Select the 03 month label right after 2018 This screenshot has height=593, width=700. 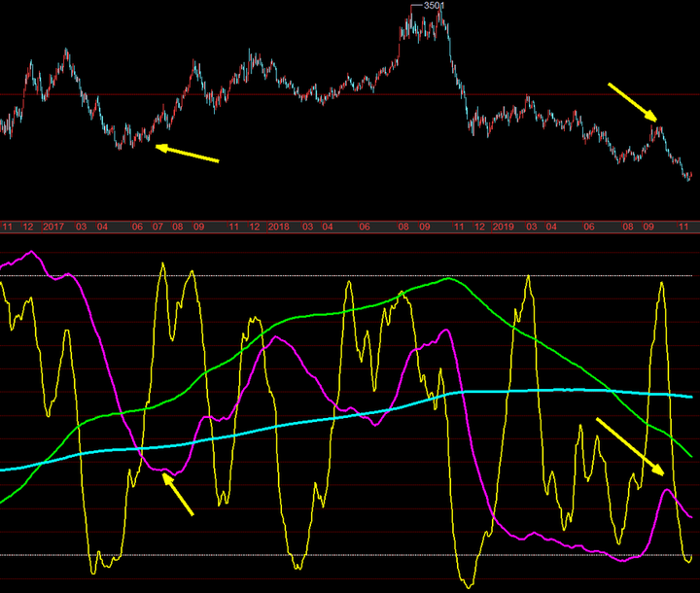click(x=307, y=227)
